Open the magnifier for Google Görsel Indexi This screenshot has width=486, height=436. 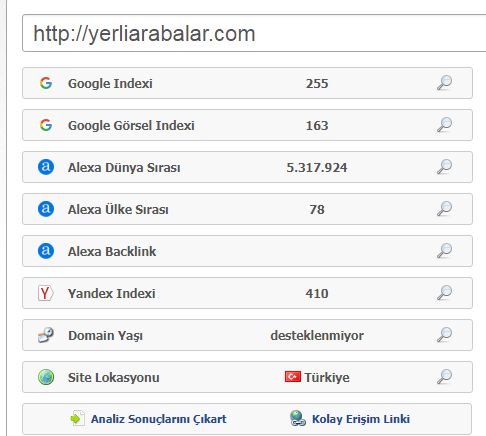[444, 125]
